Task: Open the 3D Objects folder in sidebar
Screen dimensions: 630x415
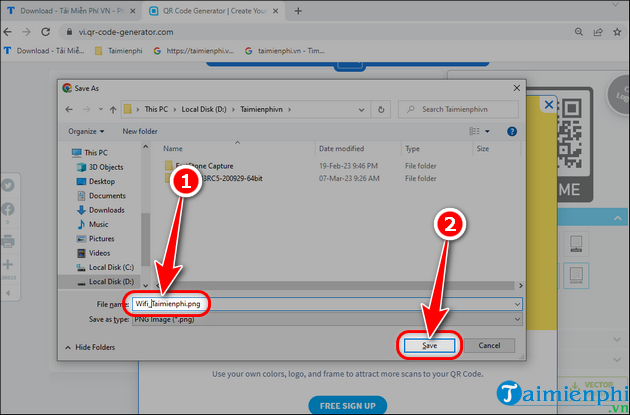Action: [x=106, y=167]
